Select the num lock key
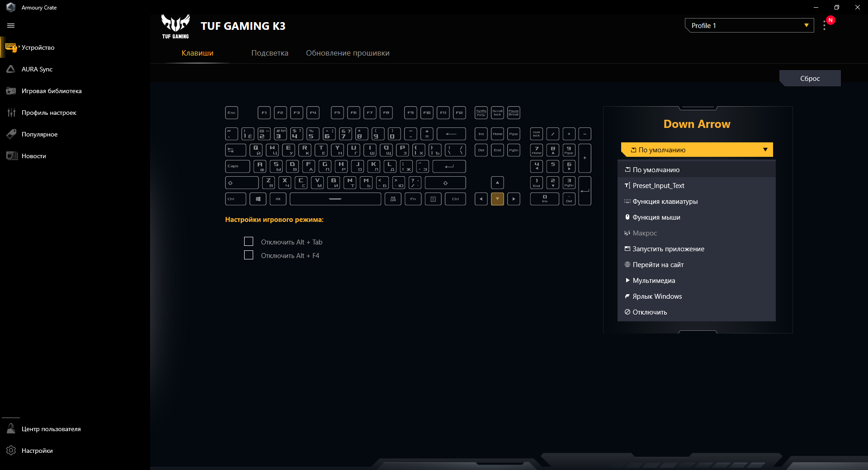 point(537,134)
